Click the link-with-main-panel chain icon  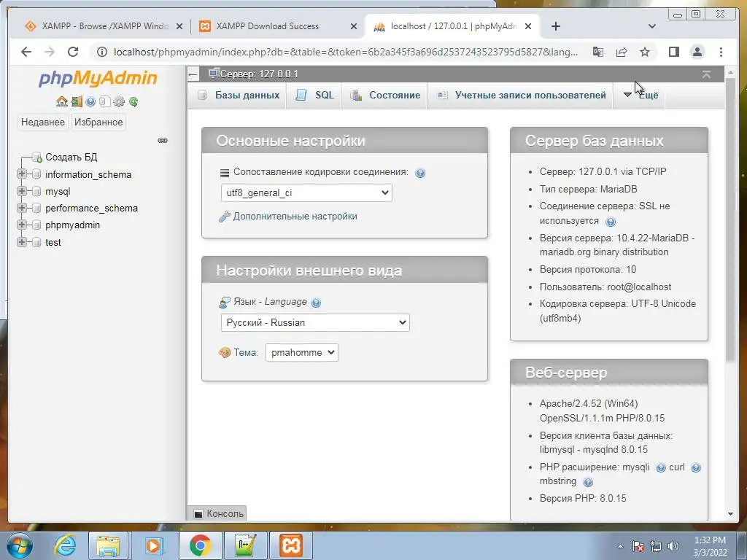163,141
